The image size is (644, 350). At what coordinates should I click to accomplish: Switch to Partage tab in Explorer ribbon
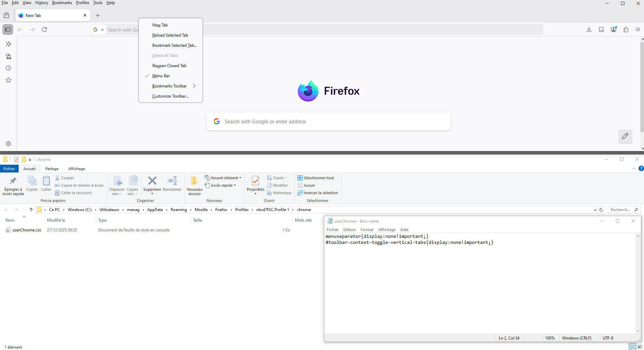[52, 169]
